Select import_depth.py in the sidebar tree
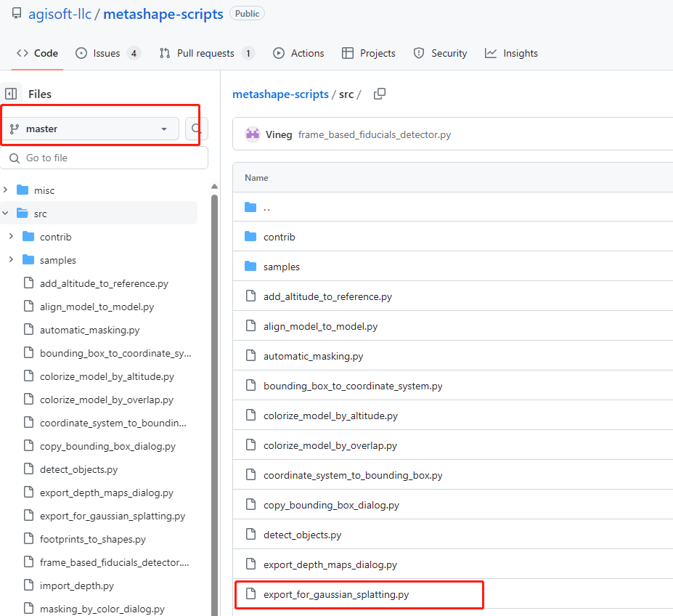673x616 pixels. coord(77,585)
